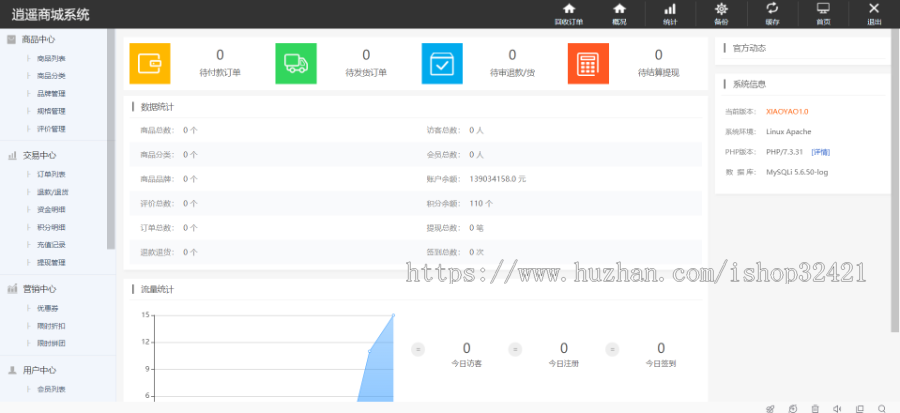Click the 备份 backup gear icon
This screenshot has height=413, width=900.
(721, 10)
